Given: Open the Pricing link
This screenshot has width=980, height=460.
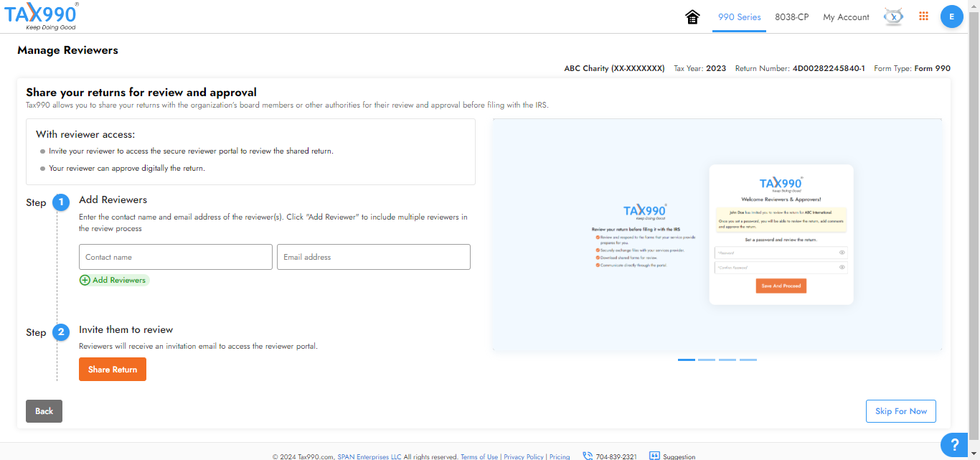Looking at the screenshot, I should pos(560,456).
